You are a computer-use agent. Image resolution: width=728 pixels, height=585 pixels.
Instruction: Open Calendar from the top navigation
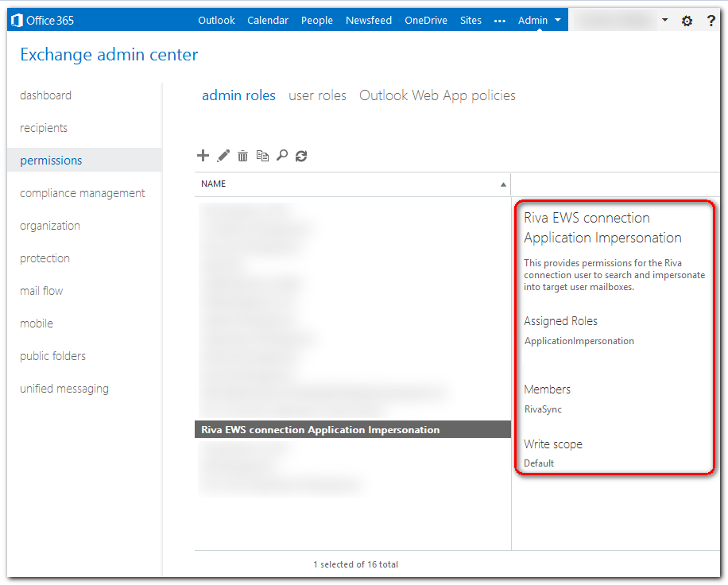click(268, 21)
